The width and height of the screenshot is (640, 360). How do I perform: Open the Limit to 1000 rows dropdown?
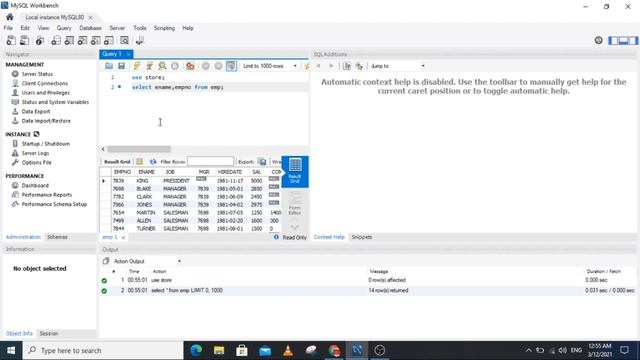tap(270, 66)
